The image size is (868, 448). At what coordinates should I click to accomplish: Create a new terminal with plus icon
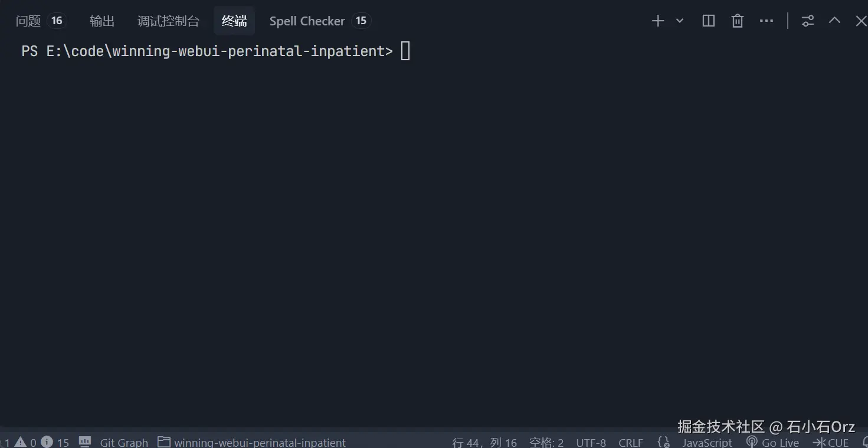pos(657,21)
